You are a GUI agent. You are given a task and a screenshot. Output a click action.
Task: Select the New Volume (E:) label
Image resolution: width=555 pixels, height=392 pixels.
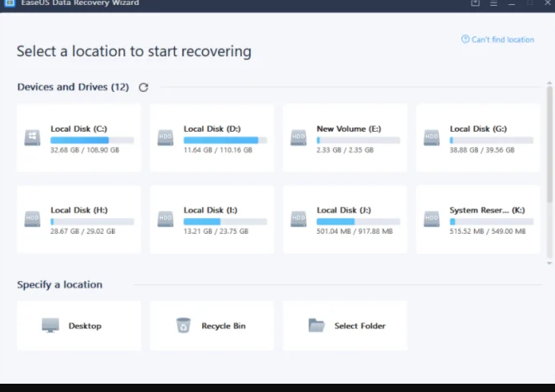pos(349,129)
